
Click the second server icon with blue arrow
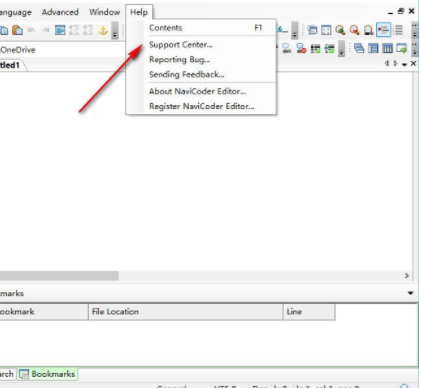coord(329,49)
